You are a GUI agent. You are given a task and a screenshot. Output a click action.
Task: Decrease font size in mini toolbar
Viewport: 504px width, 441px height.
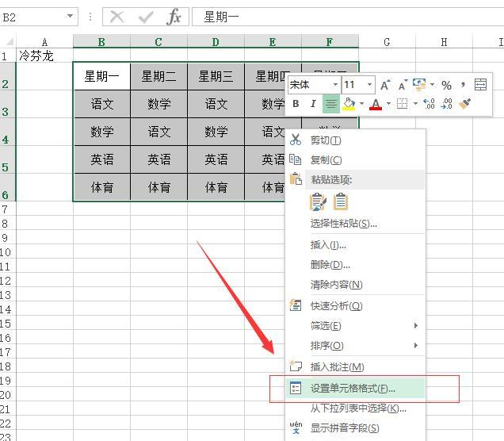click(x=403, y=85)
